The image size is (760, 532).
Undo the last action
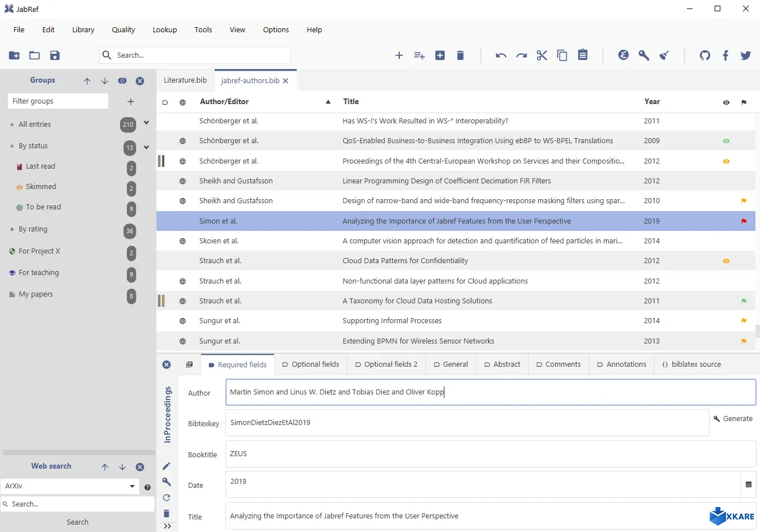501,55
